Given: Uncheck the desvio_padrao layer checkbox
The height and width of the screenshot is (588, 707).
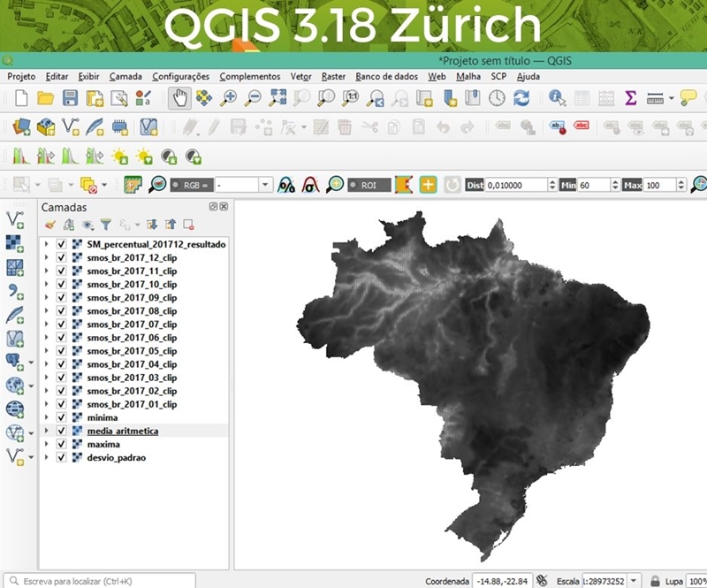Looking at the screenshot, I should [x=61, y=457].
